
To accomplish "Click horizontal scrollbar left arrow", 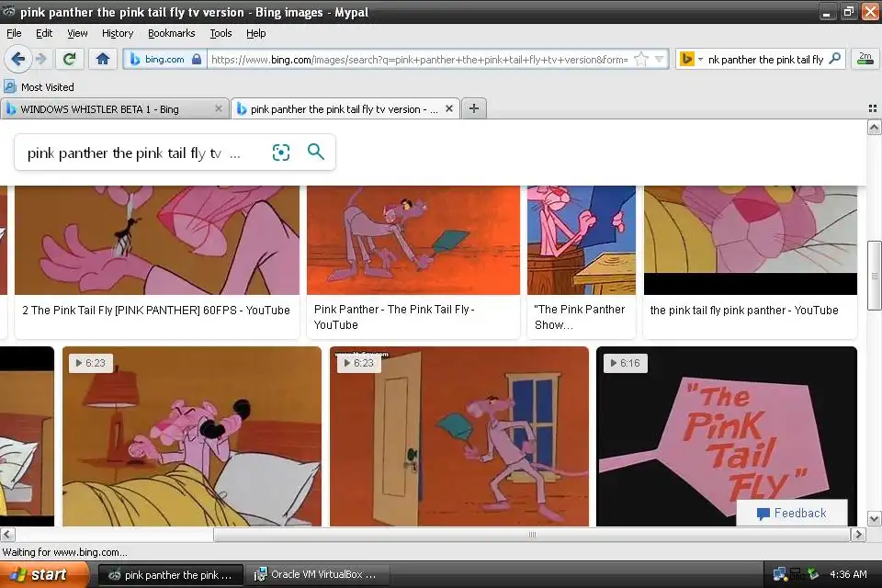I will click(x=7, y=534).
